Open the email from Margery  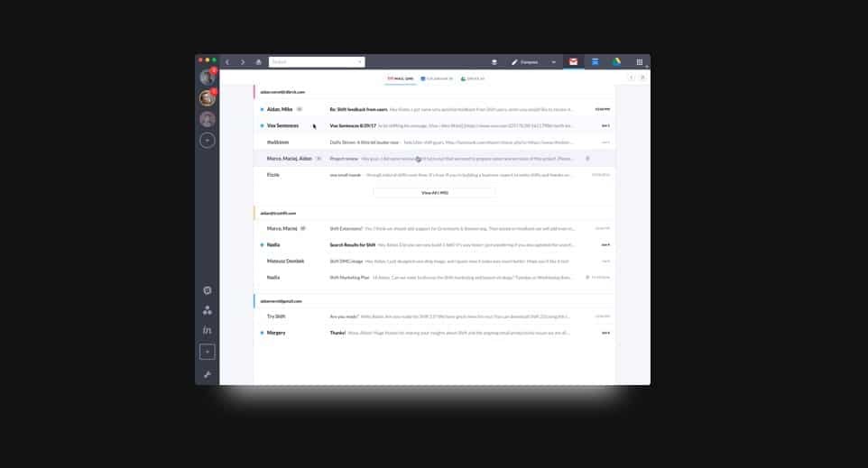pos(433,333)
